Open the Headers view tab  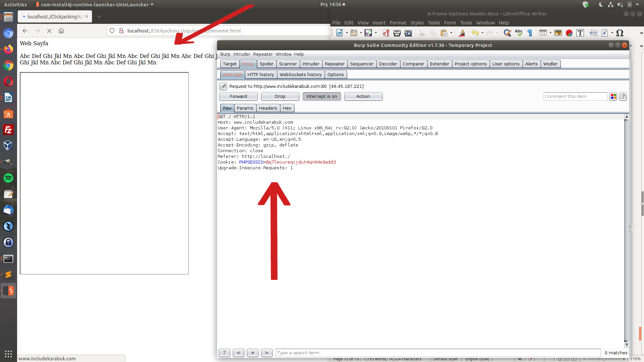[x=268, y=108]
